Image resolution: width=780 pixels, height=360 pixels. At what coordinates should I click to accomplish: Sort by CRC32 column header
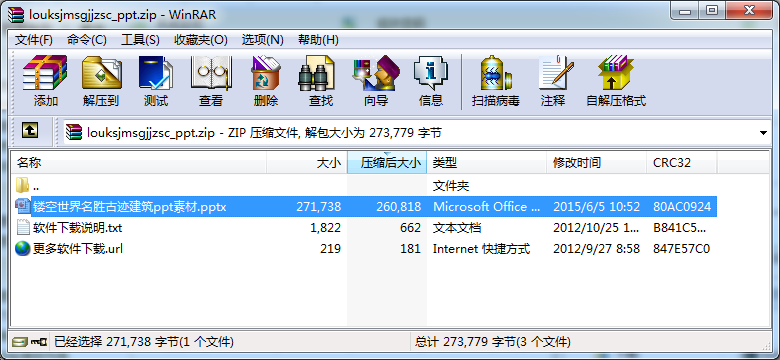[x=682, y=162]
